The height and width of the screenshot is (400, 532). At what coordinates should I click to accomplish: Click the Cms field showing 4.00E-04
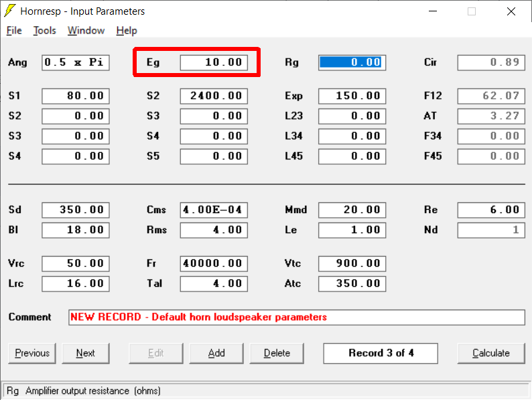tap(214, 210)
